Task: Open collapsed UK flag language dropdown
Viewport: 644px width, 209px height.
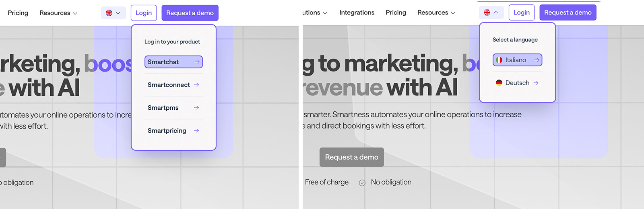Action: [x=113, y=13]
